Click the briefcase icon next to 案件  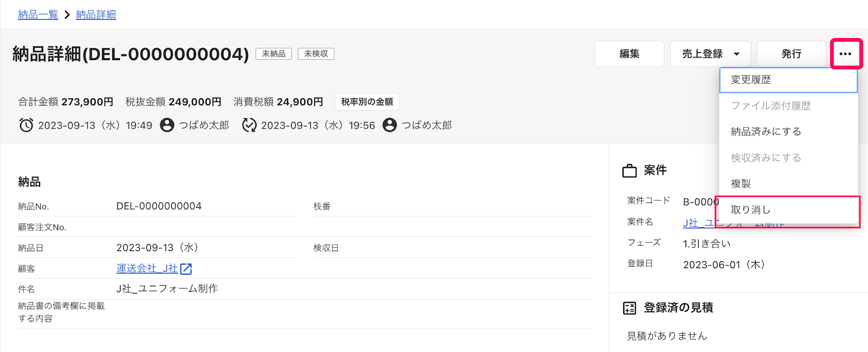click(629, 171)
